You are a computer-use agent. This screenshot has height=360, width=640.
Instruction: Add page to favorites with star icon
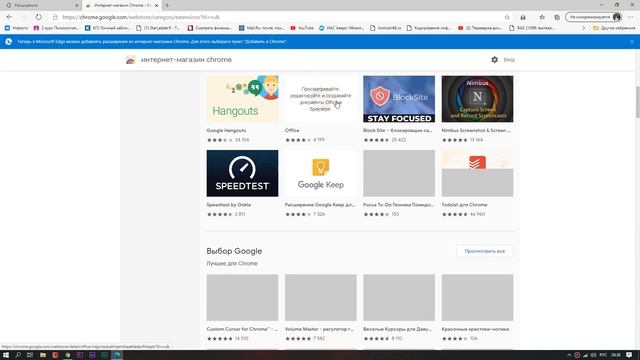tap(507, 17)
